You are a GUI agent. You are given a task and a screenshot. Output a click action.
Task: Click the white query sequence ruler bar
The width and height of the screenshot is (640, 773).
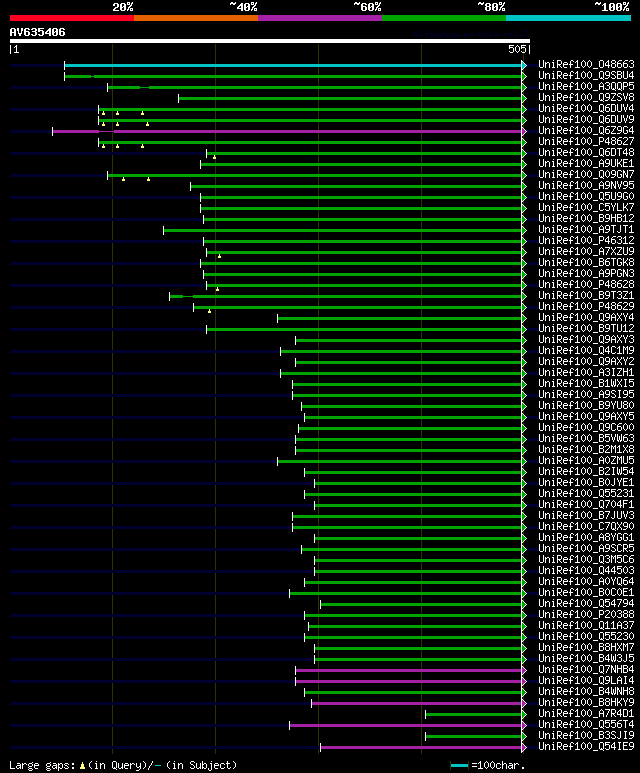click(x=270, y=41)
